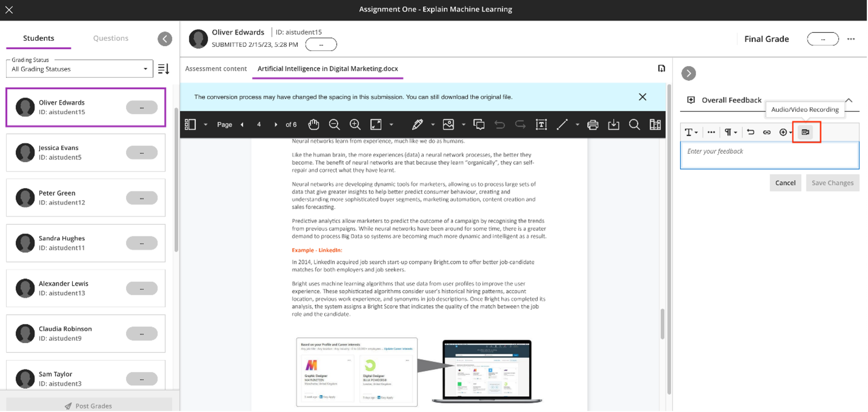Click Oliver Edwards student entry
Screen dimensions: 868x412
(85, 107)
